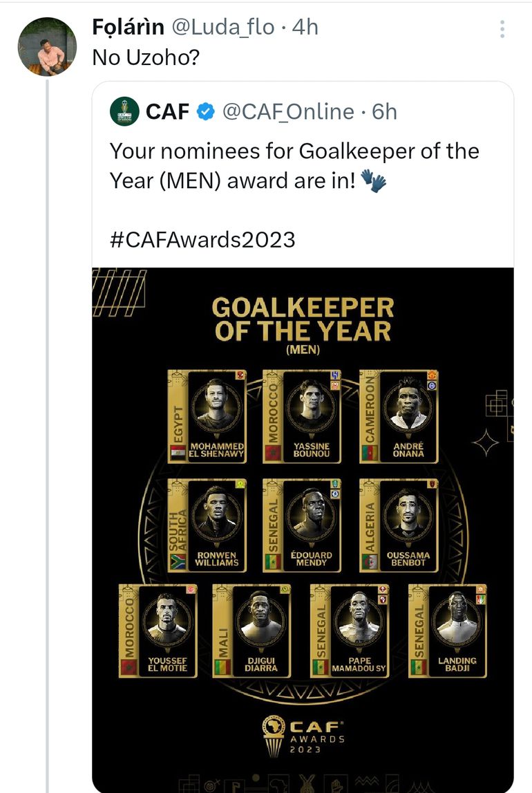Screen dimensions: 532x793
Task: Click the "No Uzoho?" tweet text
Action: (x=146, y=58)
